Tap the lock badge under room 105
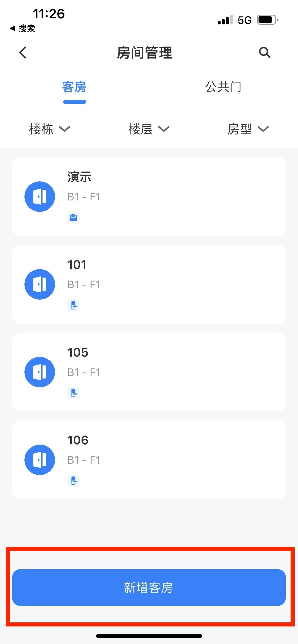The width and height of the screenshot is (298, 644). 73,393
